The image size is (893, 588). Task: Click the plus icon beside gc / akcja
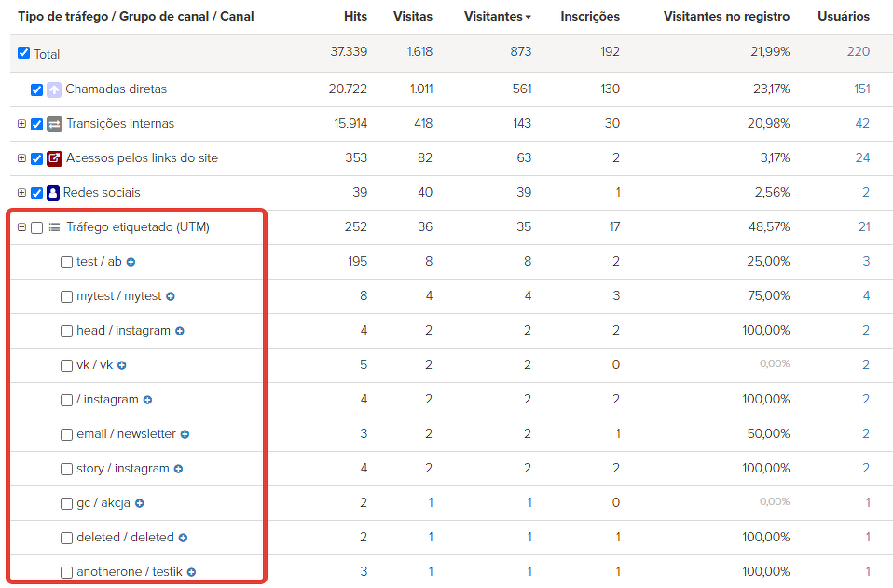tap(139, 503)
